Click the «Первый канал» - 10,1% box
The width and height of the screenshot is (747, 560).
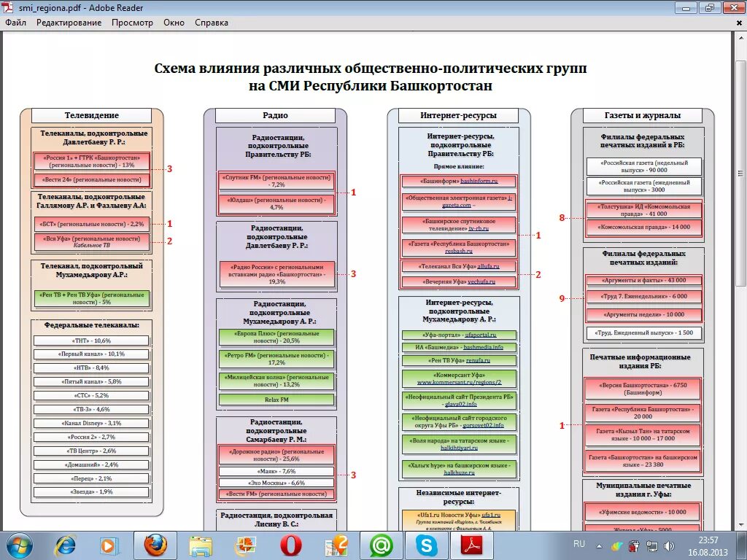pyautogui.click(x=91, y=354)
